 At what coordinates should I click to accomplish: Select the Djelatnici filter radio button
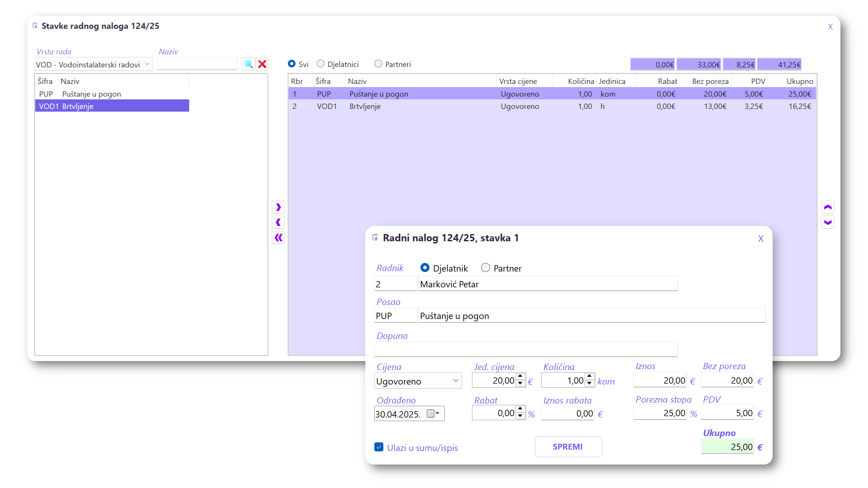point(321,64)
